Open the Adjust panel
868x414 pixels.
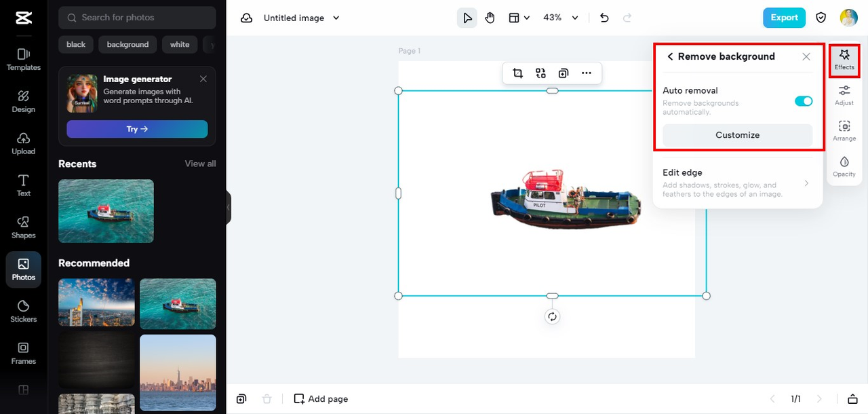[844, 95]
